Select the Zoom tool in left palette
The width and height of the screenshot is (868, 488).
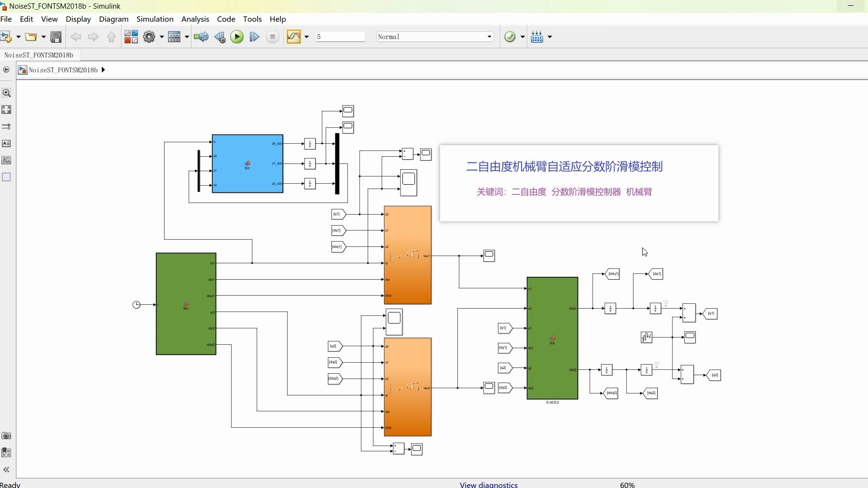click(x=6, y=93)
